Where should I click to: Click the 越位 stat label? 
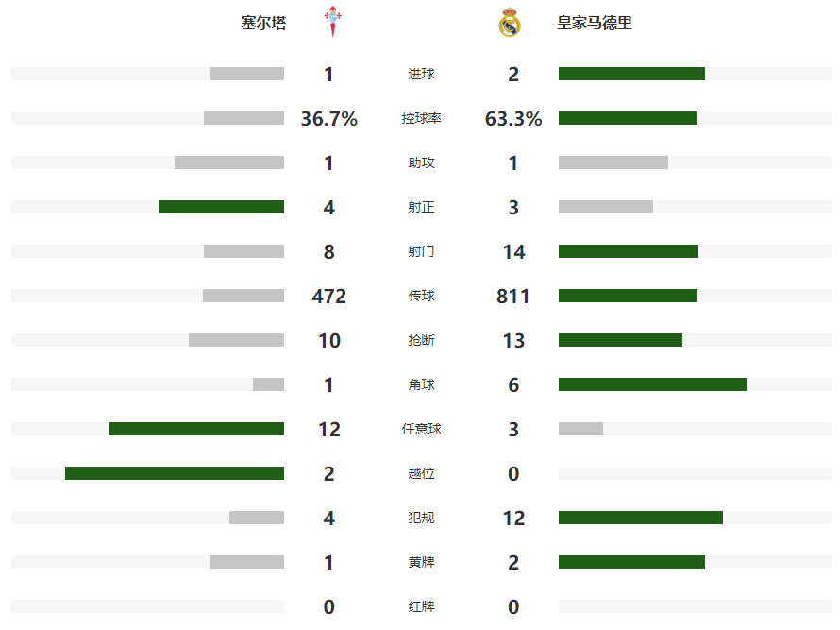click(x=421, y=474)
